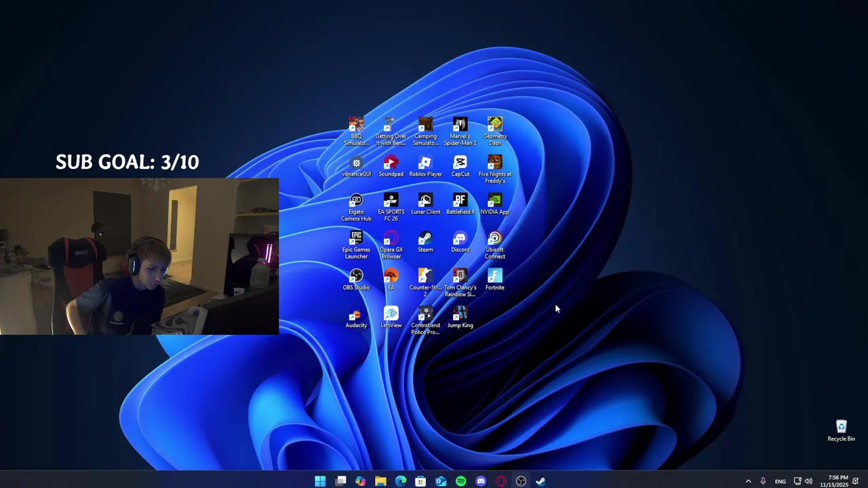This screenshot has width=868, height=488.
Task: Select the Steam desktop shortcut
Action: [425, 243]
